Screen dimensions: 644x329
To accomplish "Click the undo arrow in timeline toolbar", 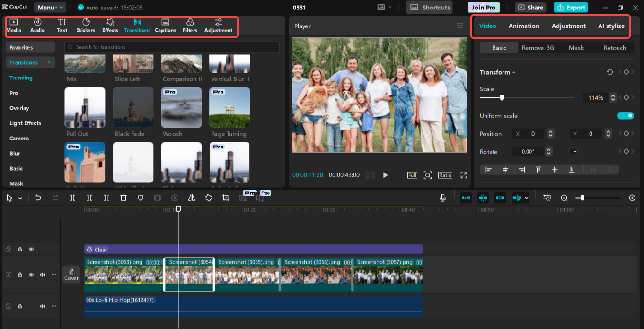I will (38, 198).
